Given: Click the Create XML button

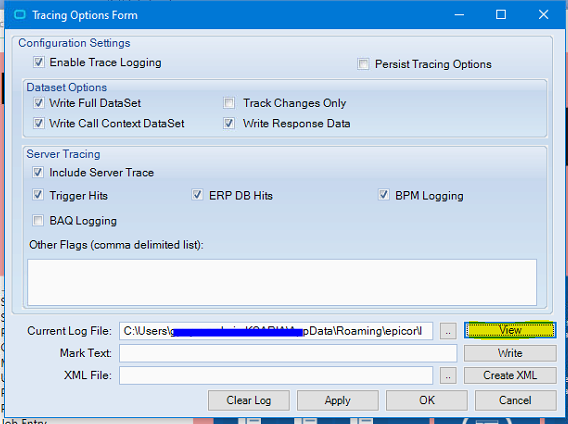Looking at the screenshot, I should tap(510, 375).
